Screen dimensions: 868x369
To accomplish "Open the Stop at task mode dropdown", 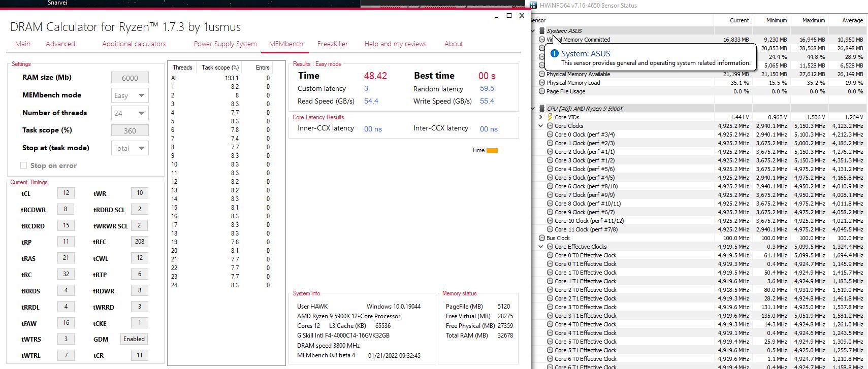I will tap(130, 148).
